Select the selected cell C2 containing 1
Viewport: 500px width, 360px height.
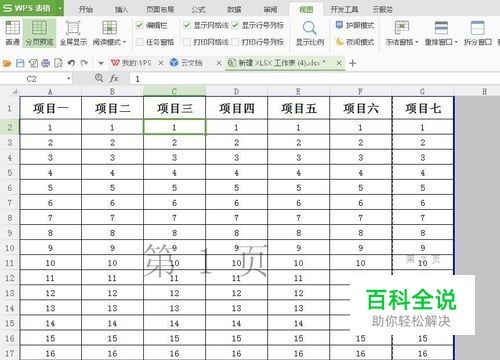[174, 127]
